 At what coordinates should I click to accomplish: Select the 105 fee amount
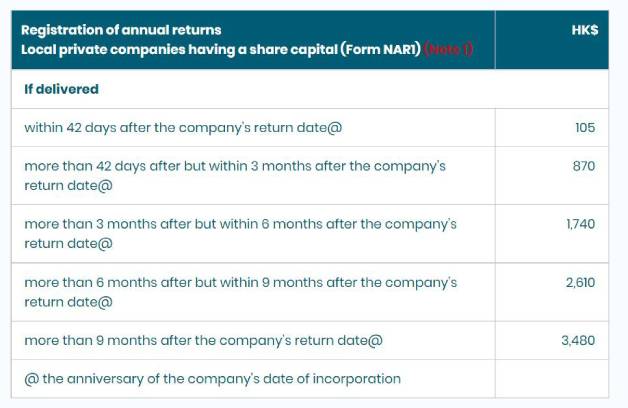pos(585,128)
